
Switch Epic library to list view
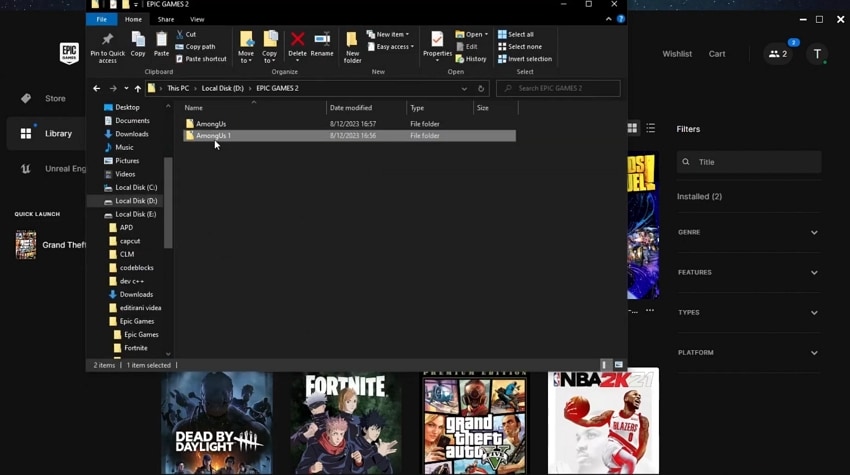click(x=651, y=128)
